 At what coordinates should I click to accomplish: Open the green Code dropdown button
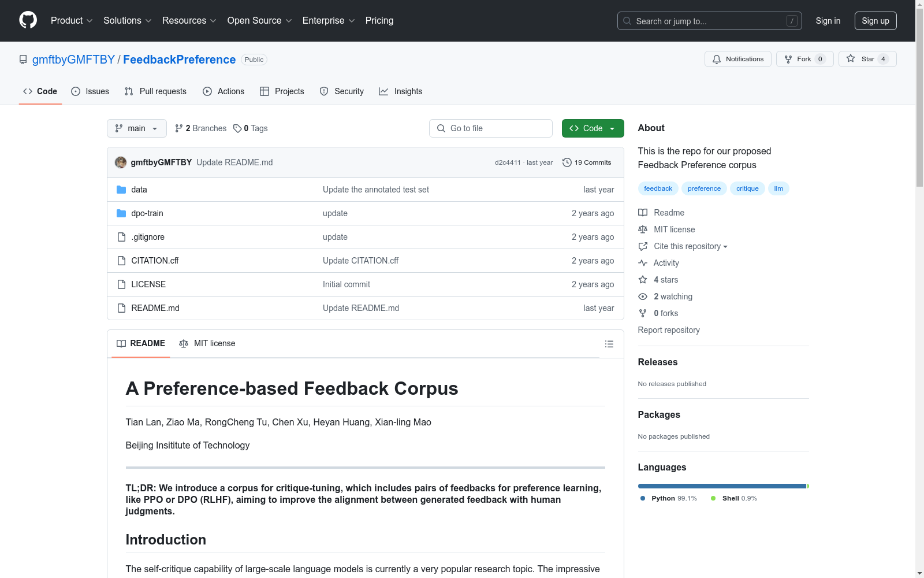click(593, 128)
